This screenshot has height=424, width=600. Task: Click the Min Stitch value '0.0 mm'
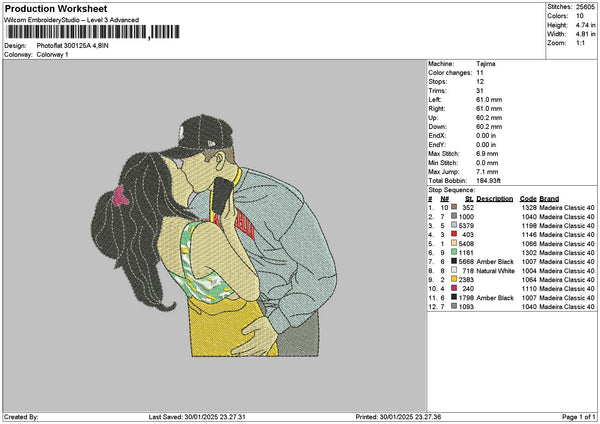pos(487,163)
